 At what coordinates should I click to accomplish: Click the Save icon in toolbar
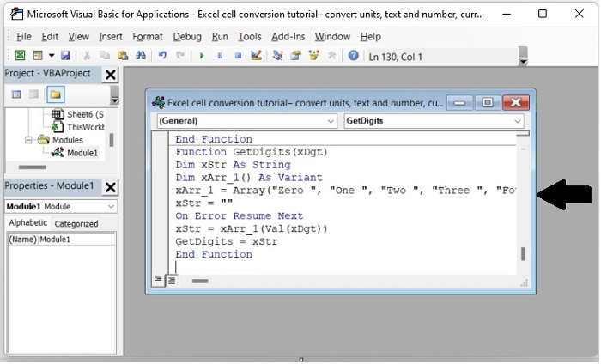pyautogui.click(x=65, y=56)
